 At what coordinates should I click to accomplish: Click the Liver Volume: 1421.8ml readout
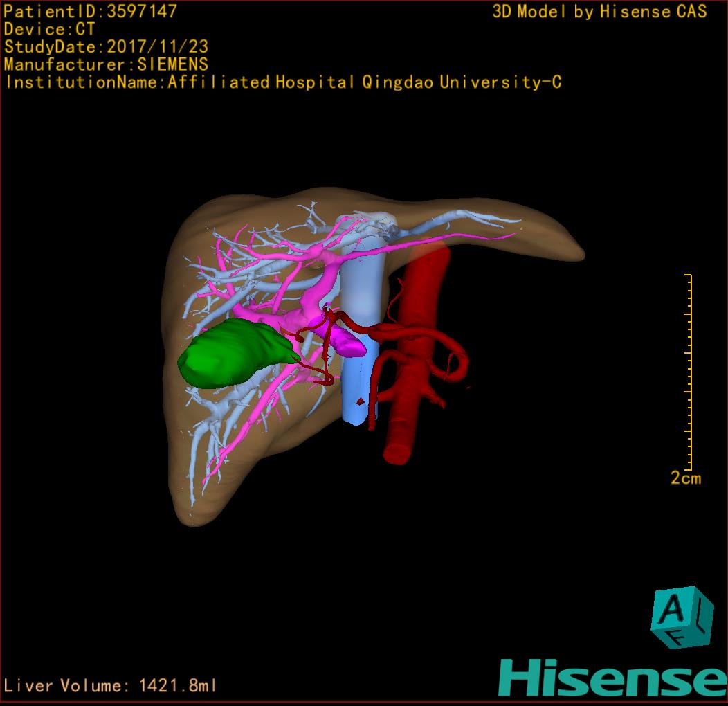click(x=110, y=685)
